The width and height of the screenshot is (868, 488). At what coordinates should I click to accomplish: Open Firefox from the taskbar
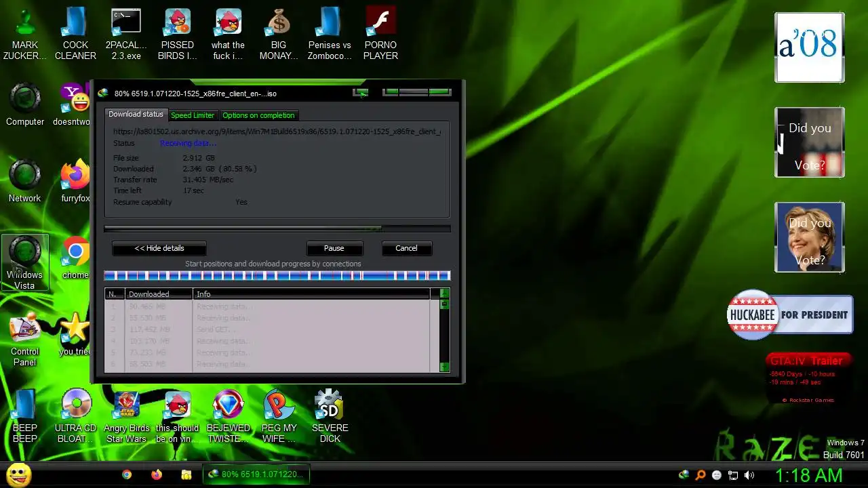point(157,474)
